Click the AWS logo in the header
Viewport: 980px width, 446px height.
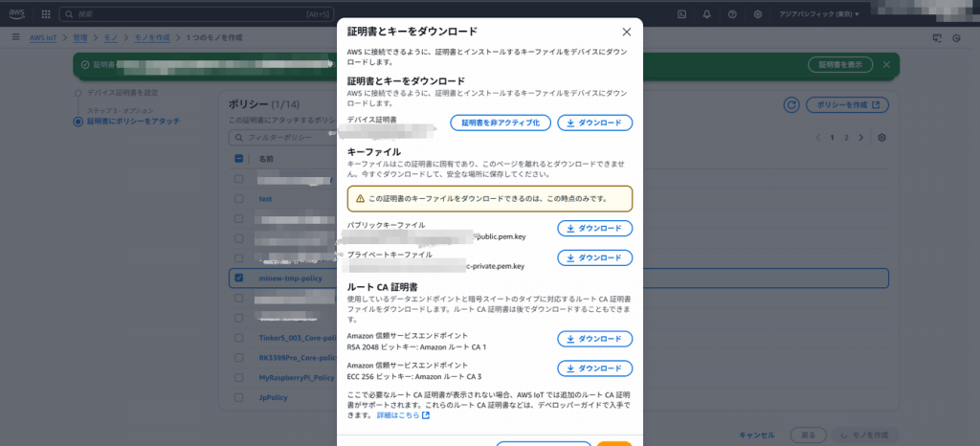tap(17, 14)
